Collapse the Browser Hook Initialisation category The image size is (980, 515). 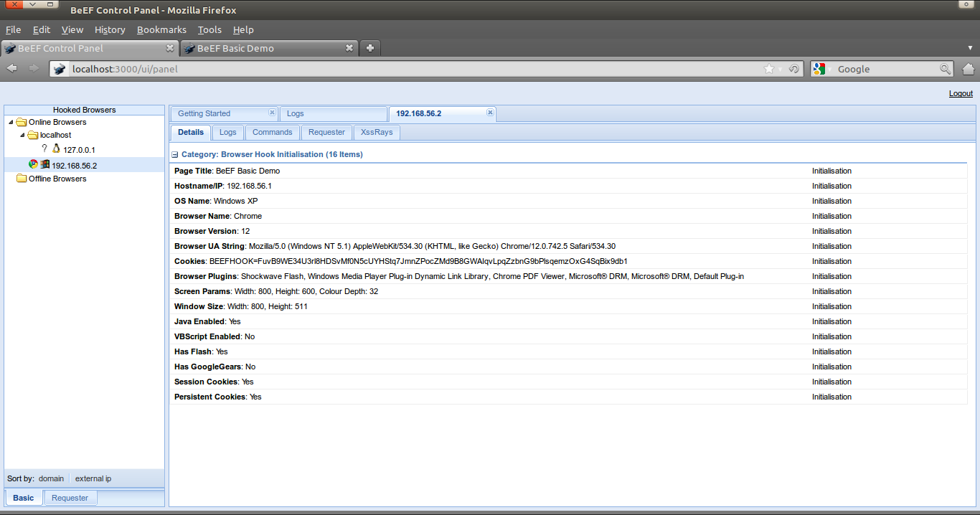175,154
